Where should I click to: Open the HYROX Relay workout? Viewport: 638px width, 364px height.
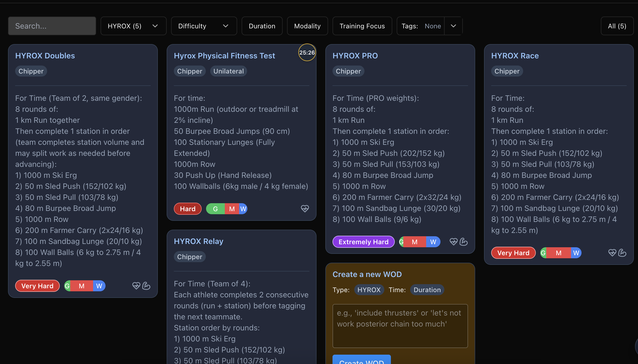click(x=198, y=241)
